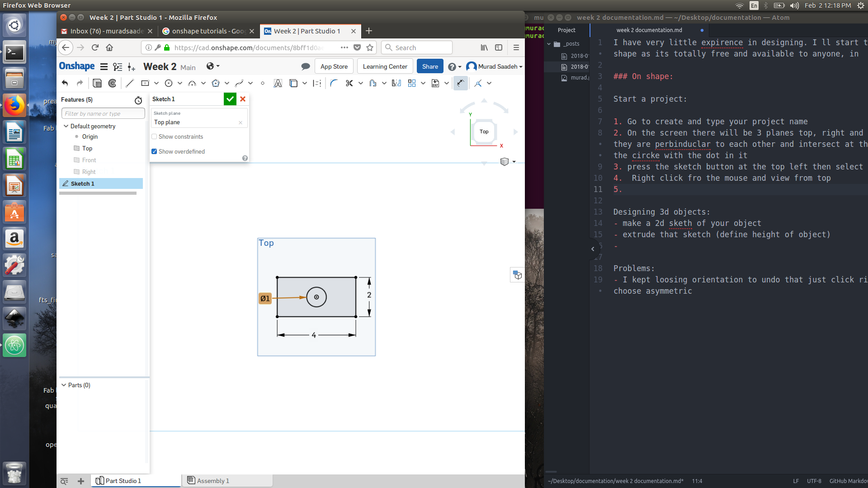The image size is (868, 488).
Task: Switch to onshape tutorials browser tab
Action: click(x=208, y=31)
